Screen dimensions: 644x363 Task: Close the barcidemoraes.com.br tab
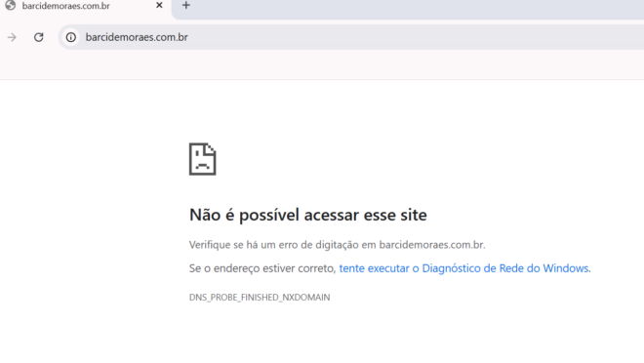pos(159,5)
